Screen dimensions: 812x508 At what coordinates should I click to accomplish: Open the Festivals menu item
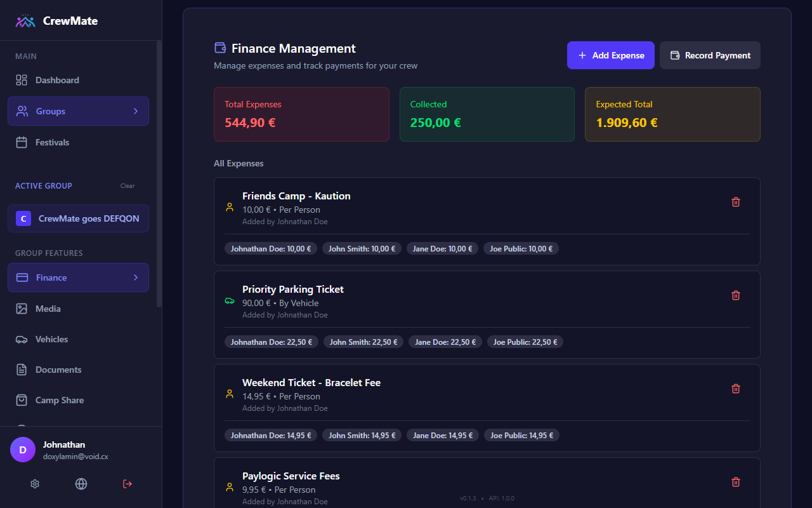[x=78, y=142]
